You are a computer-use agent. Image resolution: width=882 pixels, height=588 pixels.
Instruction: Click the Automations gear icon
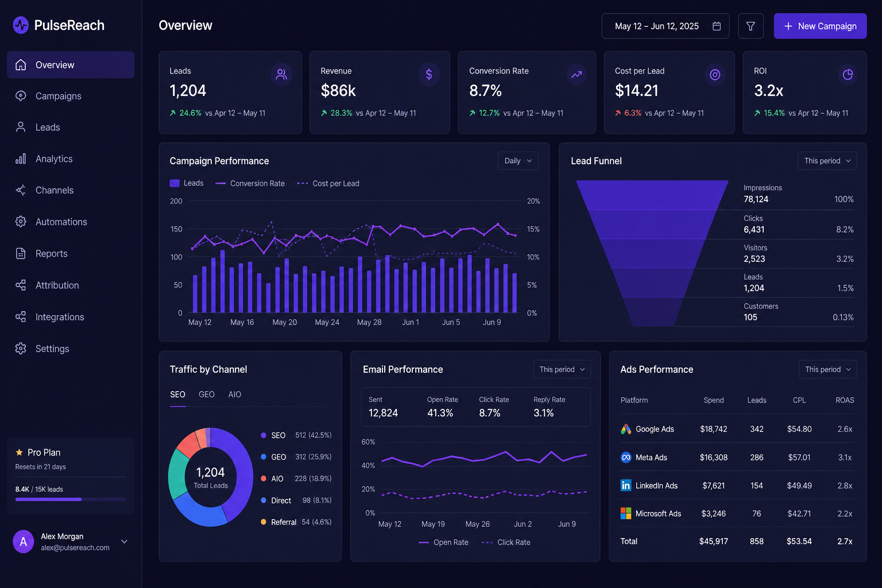(x=21, y=222)
